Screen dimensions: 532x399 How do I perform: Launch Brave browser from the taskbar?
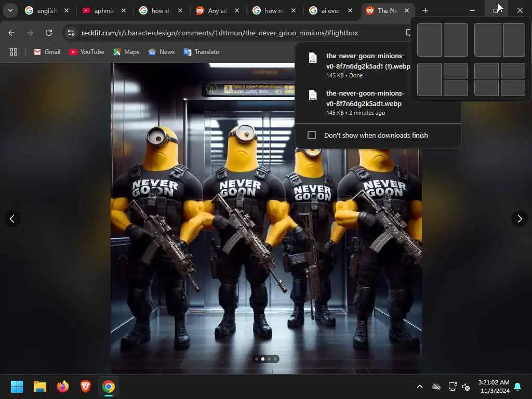coord(86,387)
